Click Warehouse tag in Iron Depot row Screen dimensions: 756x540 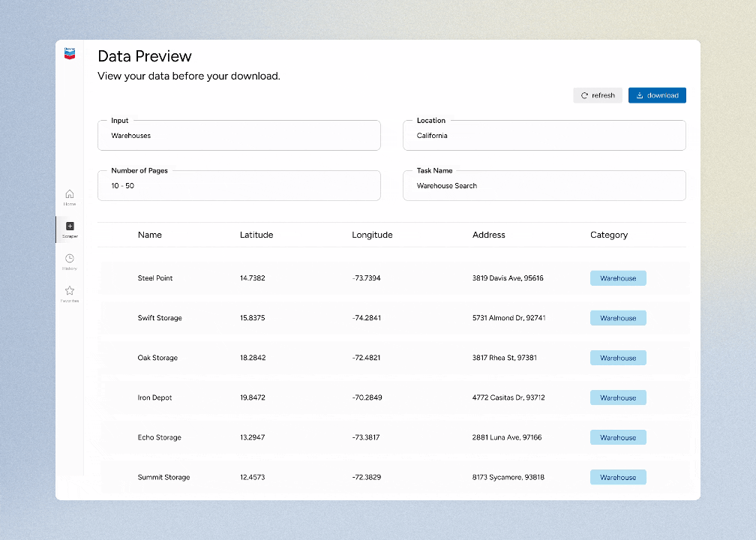618,397
